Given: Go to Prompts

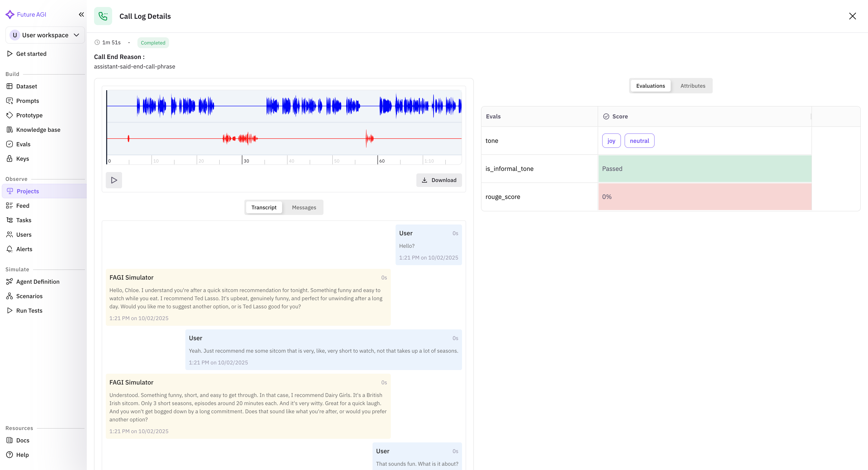Looking at the screenshot, I should point(27,101).
